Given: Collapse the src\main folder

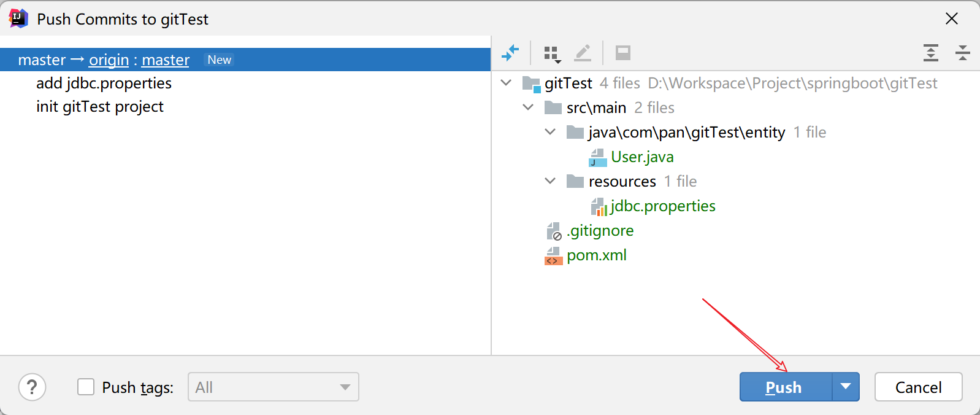Looking at the screenshot, I should coord(528,107).
